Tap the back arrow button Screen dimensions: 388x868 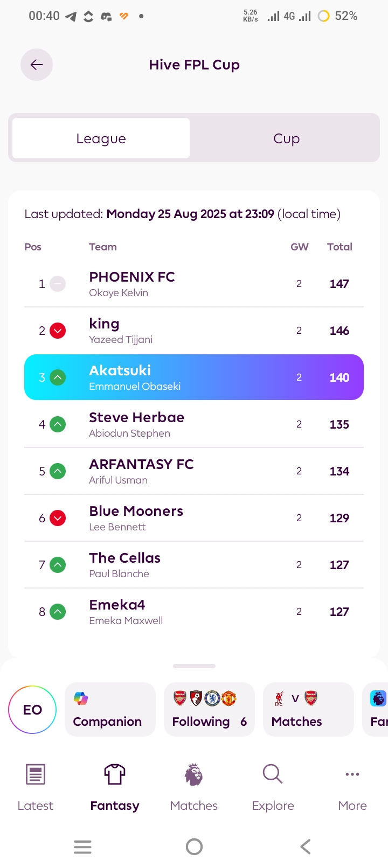coord(37,65)
